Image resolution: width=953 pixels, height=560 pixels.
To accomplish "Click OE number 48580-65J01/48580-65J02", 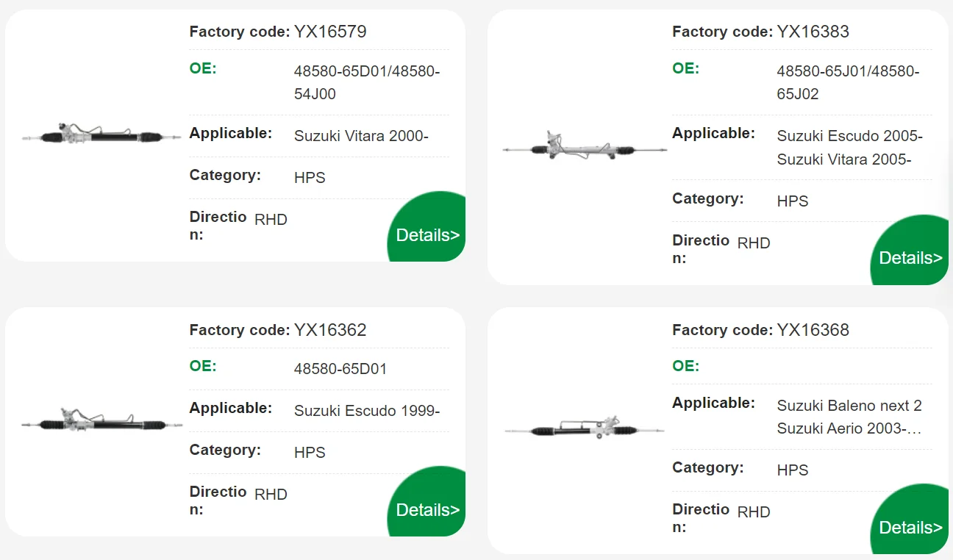I will (848, 82).
